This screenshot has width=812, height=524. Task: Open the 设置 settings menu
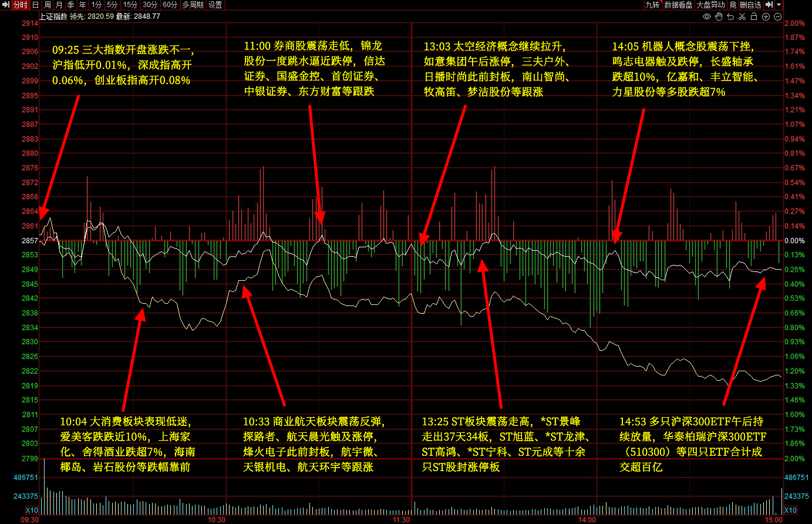tap(215, 5)
